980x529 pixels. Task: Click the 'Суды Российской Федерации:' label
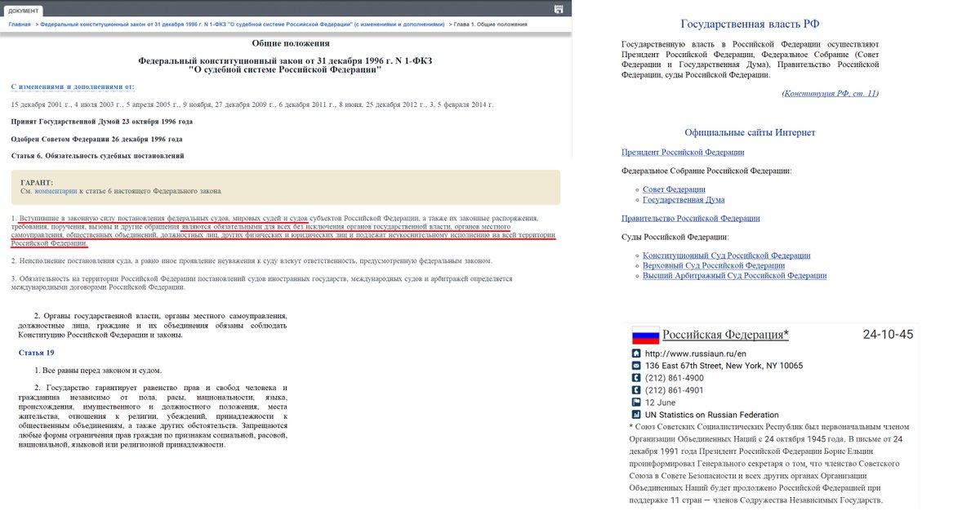click(x=674, y=238)
